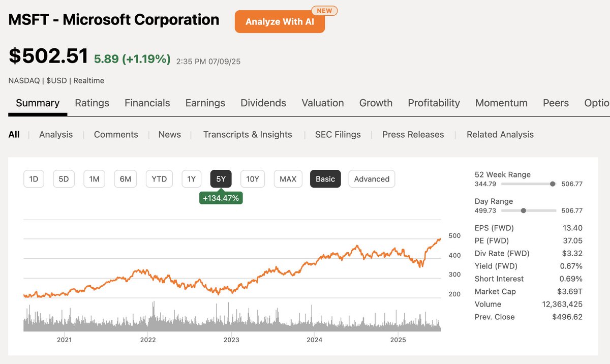Click the 2023 label on chart axis
This screenshot has height=364, width=610.
[x=231, y=340]
